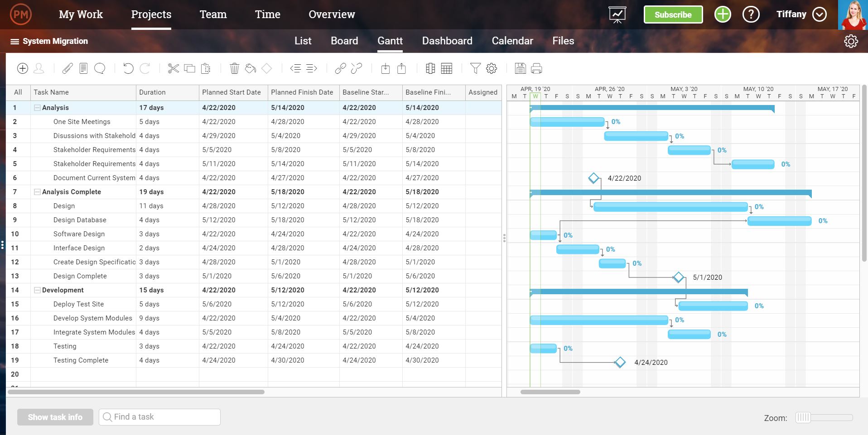
Task: Open the Time menu
Action: (267, 14)
